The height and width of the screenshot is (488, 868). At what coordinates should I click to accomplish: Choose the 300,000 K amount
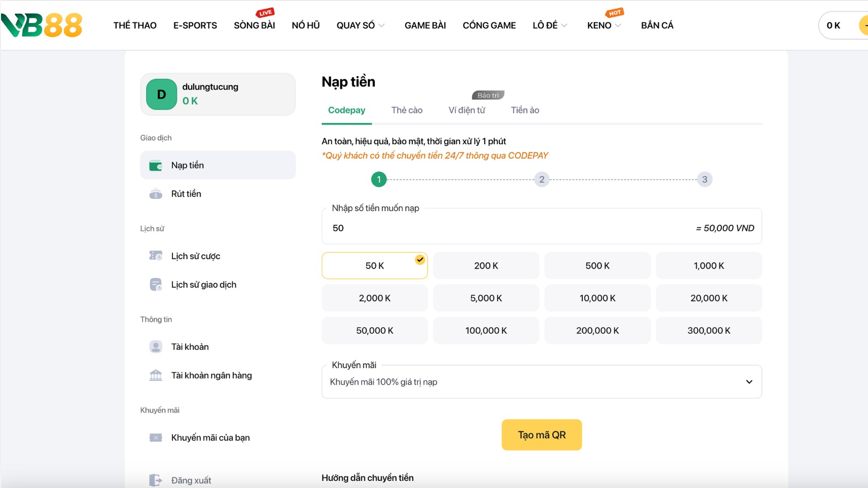[x=709, y=331]
